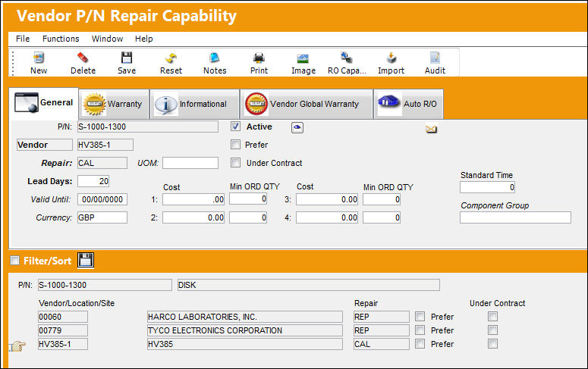Click the Lead Days field

93,181
